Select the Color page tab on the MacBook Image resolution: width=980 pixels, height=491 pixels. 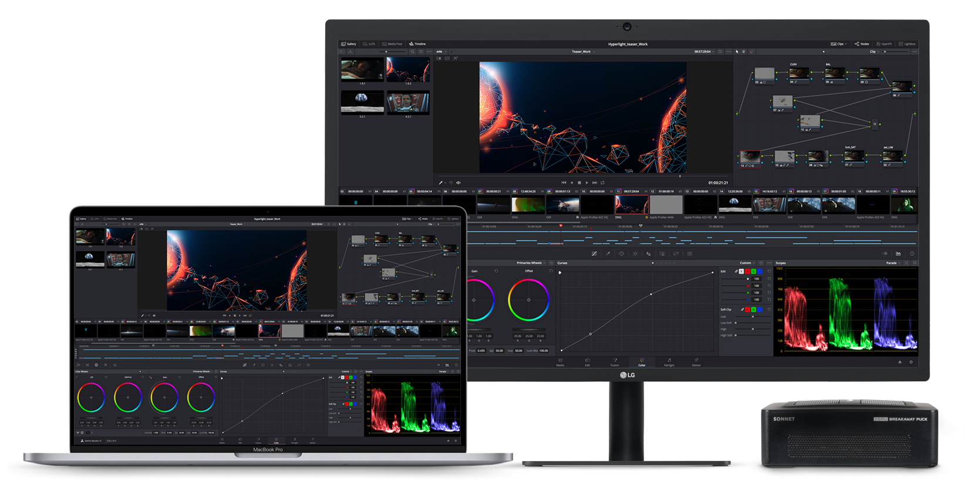[x=277, y=441]
